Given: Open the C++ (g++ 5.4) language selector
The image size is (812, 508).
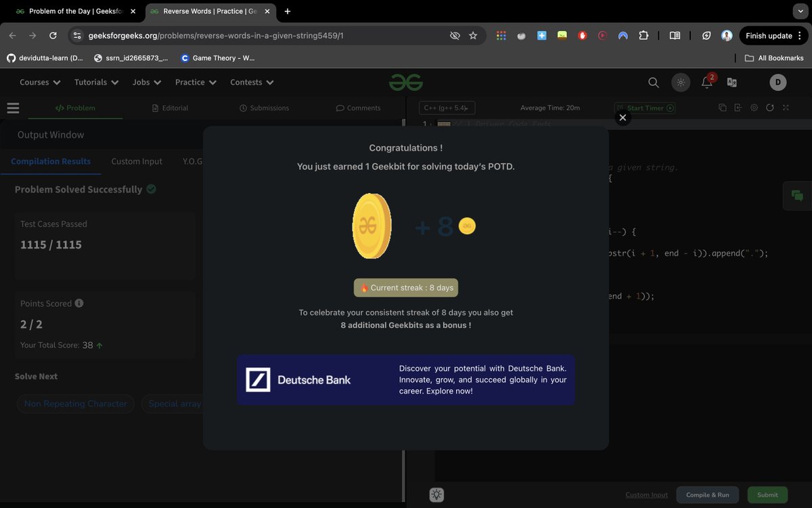Looking at the screenshot, I should pos(447,108).
